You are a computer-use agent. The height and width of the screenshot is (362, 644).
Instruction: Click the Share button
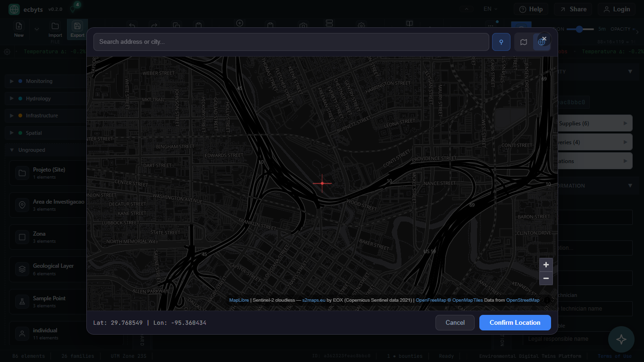[x=573, y=9]
